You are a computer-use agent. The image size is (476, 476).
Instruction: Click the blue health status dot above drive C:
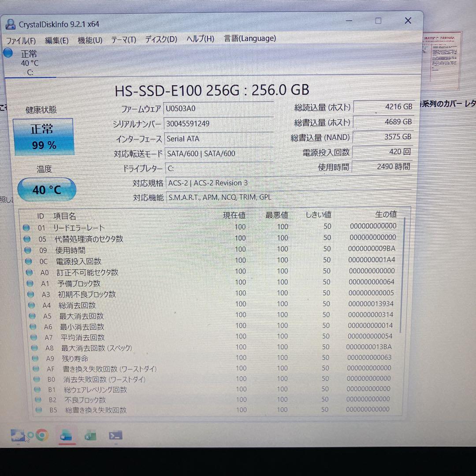pos(7,53)
